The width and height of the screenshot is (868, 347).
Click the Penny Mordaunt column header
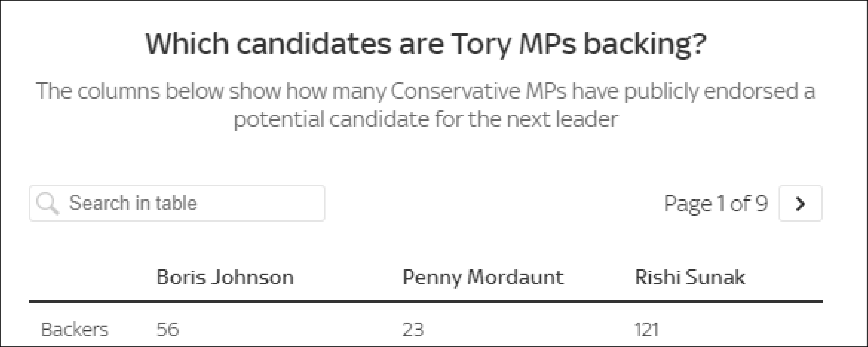[483, 278]
